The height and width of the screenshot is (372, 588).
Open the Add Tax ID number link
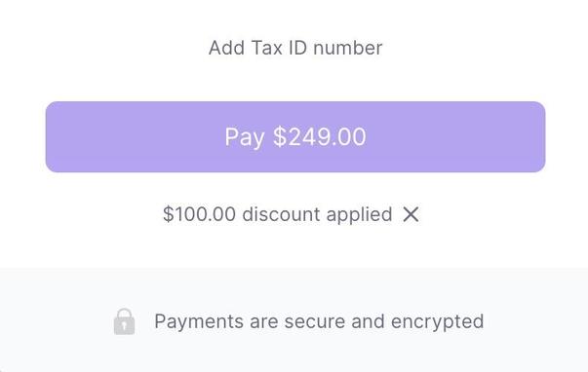(x=295, y=48)
